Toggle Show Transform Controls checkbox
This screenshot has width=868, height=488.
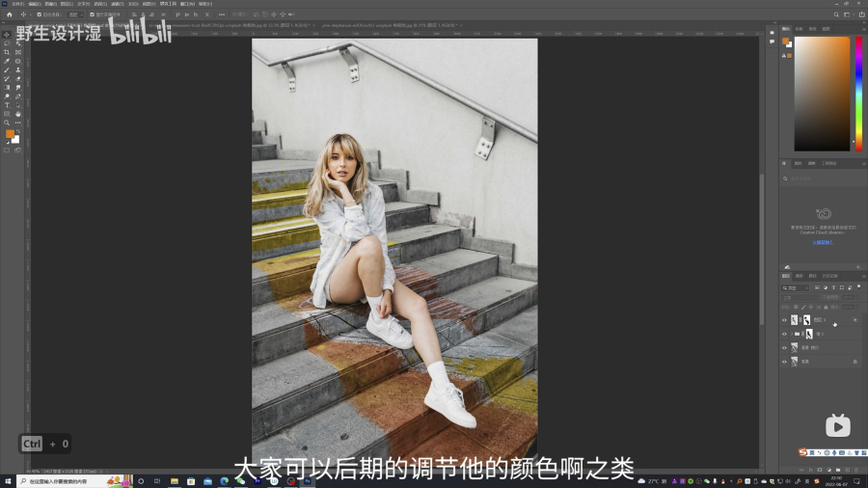click(x=92, y=14)
